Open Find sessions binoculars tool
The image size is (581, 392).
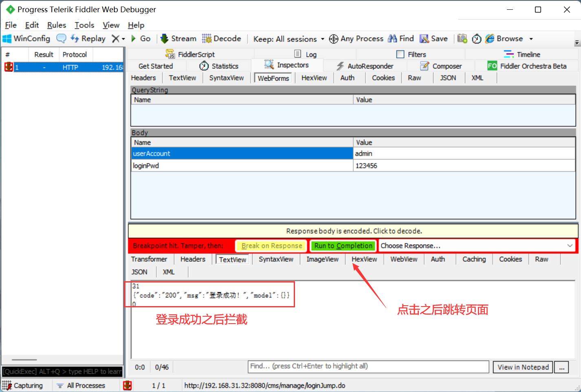click(401, 39)
